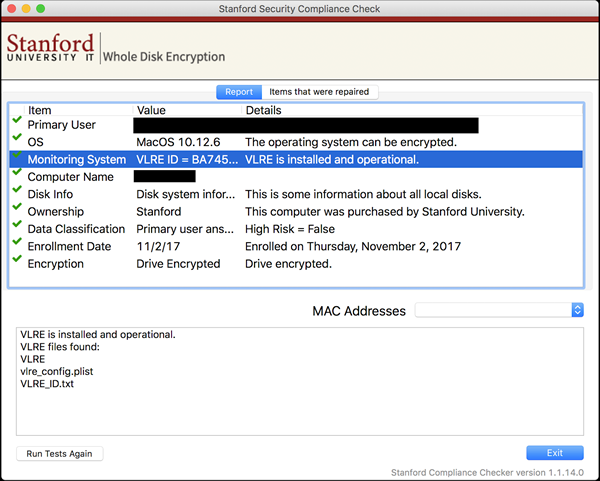Click the Item column header

pos(40,110)
